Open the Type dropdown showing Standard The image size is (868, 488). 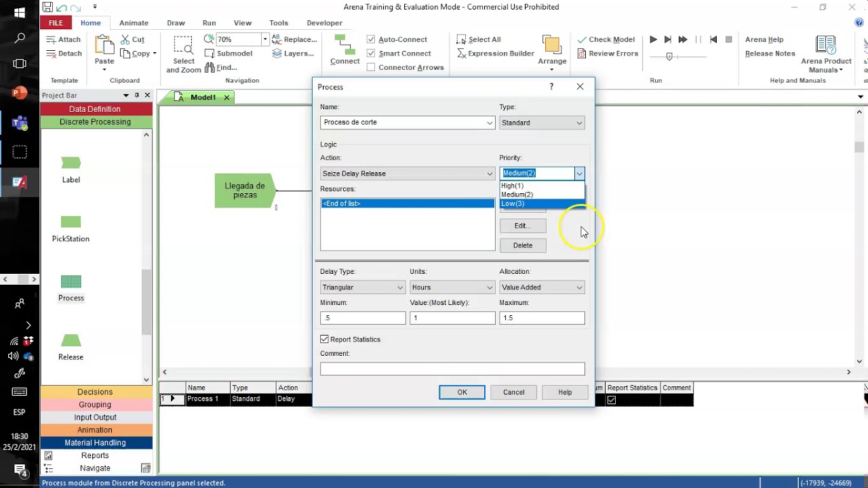pyautogui.click(x=579, y=123)
